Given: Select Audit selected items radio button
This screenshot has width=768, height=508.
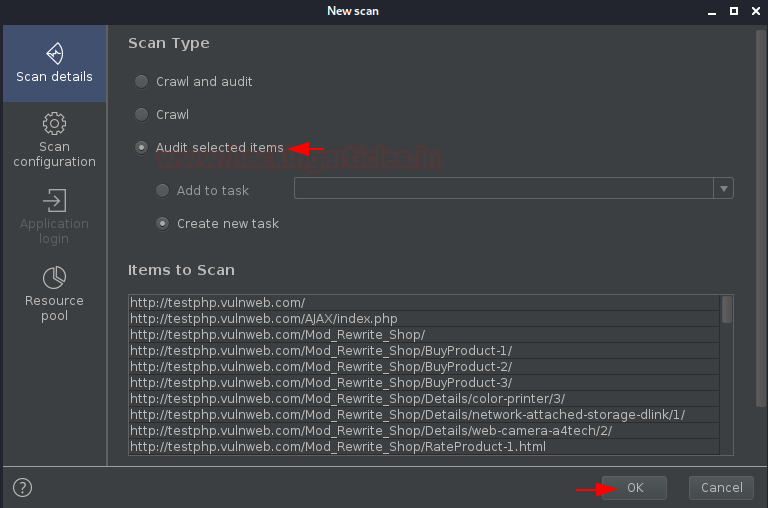Looking at the screenshot, I should coord(142,147).
